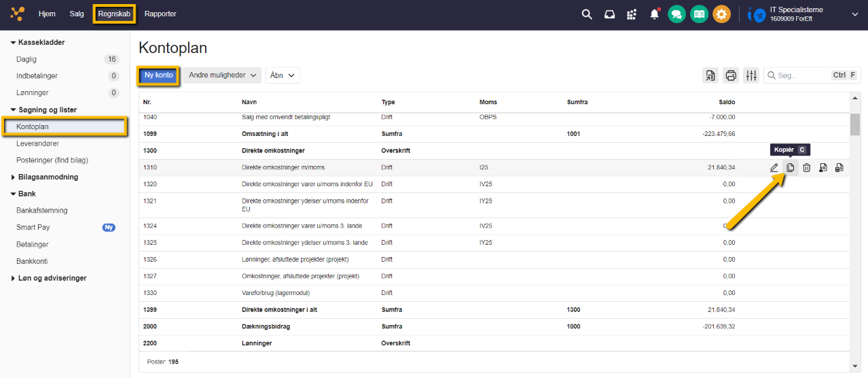Delete account 1310 with the trash icon

coord(806,168)
